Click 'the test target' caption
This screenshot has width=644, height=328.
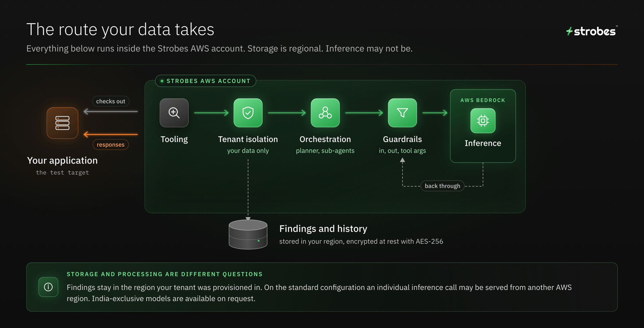(62, 173)
